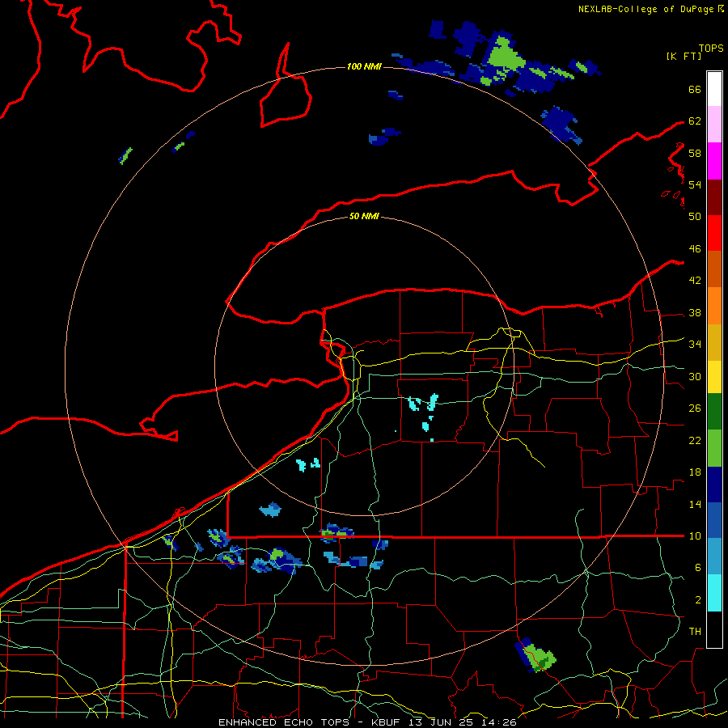Click the light orange legend swatch

pos(714,306)
